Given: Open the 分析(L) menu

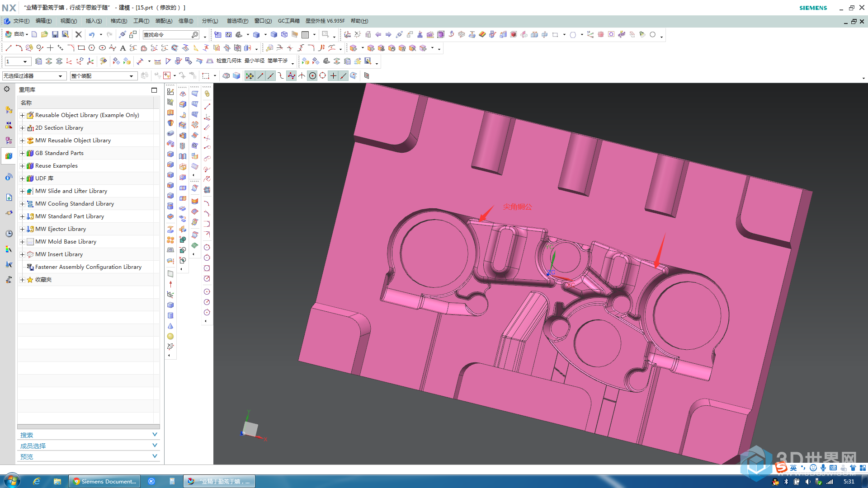Looking at the screenshot, I should pyautogui.click(x=210, y=21).
